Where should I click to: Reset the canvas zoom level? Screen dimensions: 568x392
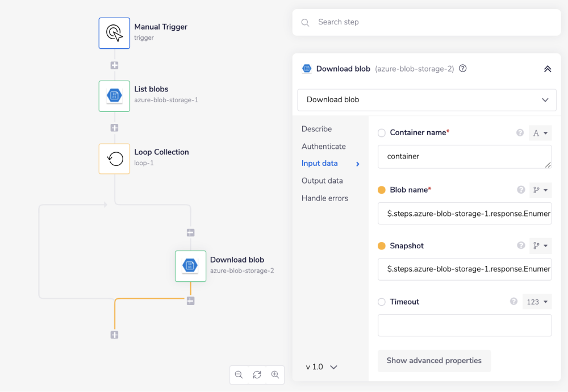tap(257, 374)
